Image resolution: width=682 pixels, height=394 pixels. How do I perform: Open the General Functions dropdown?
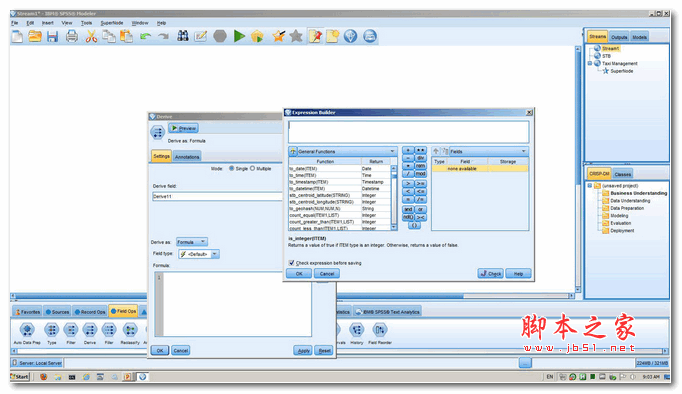tap(343, 151)
